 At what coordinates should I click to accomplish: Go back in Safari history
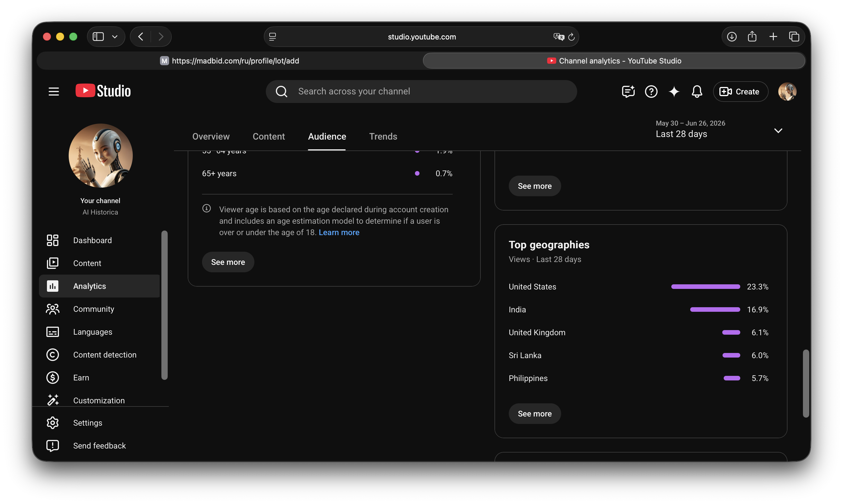(140, 36)
